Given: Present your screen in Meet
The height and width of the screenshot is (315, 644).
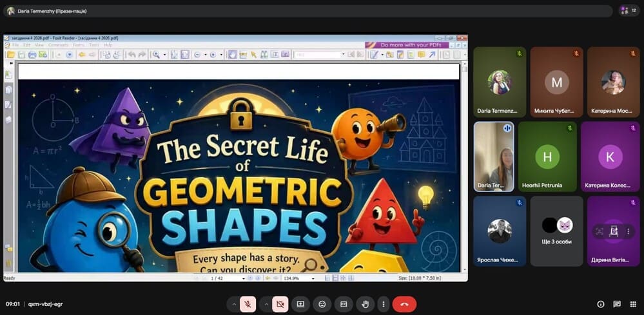Looking at the screenshot, I should click(x=300, y=304).
